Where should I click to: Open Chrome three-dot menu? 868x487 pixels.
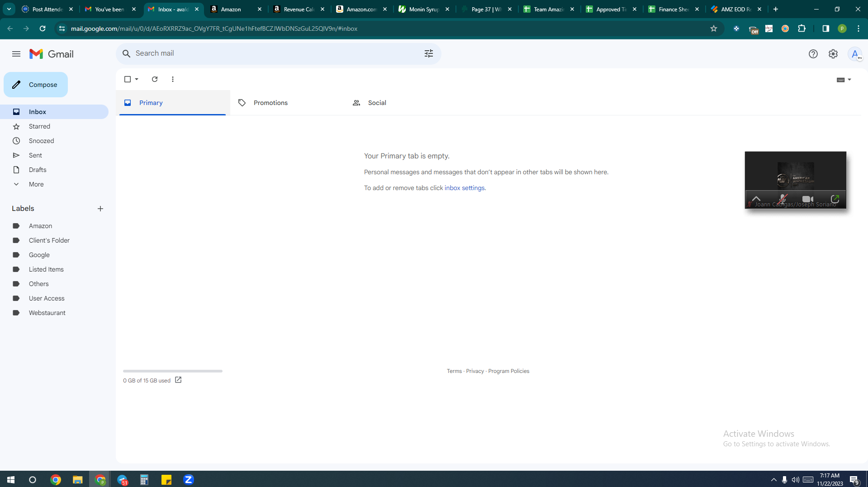[858, 29]
